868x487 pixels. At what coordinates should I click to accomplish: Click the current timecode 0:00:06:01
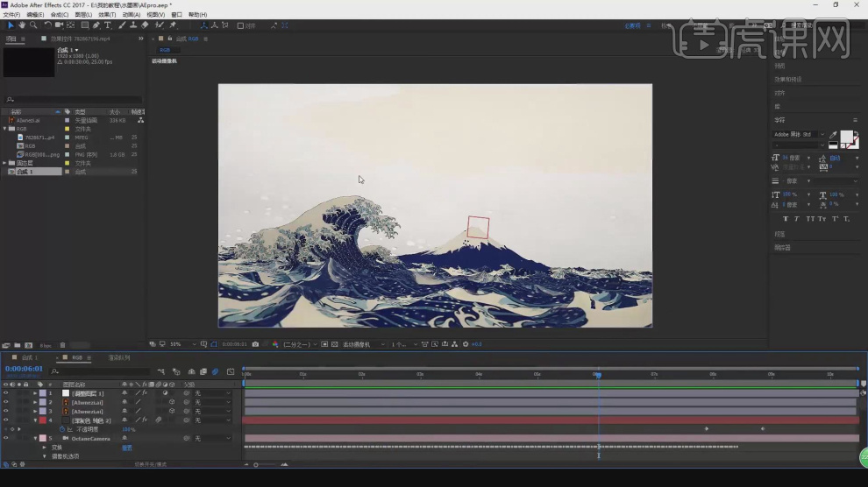point(24,369)
